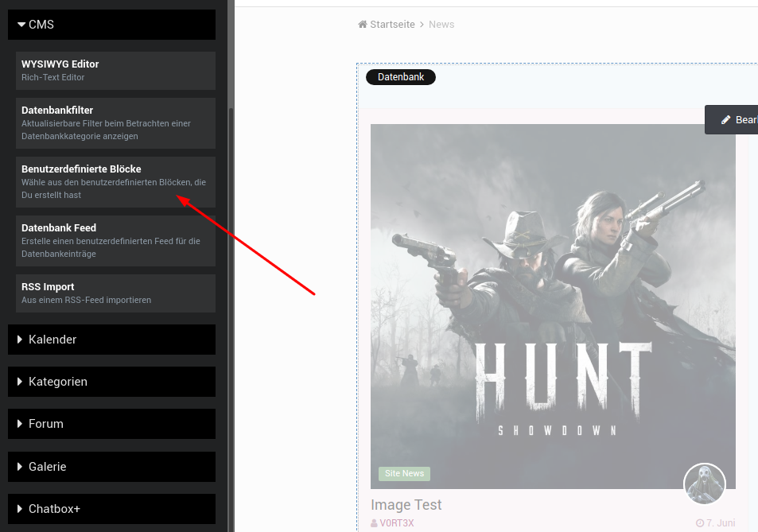Click the clock icon beside 7. Juni
The width and height of the screenshot is (758, 532).
[699, 522]
